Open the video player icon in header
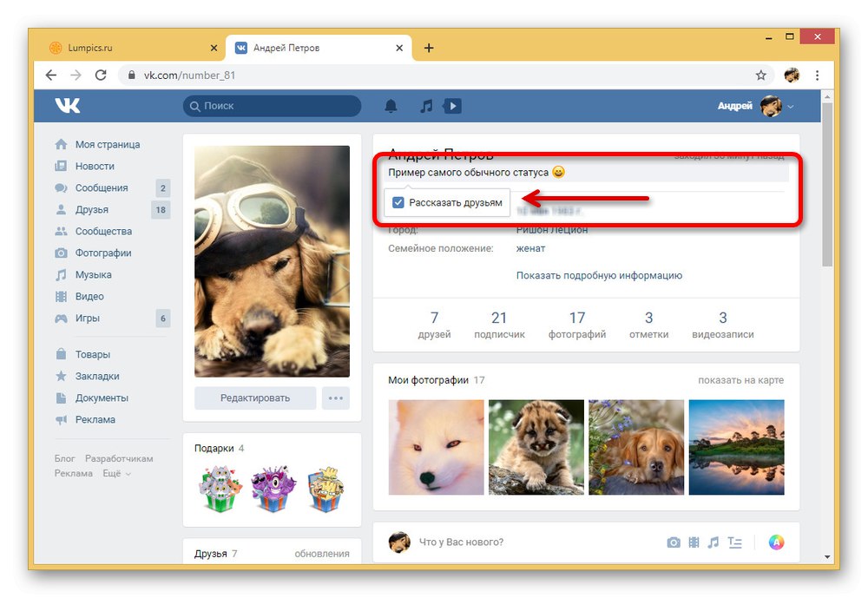The width and height of the screenshot is (868, 598). [451, 106]
